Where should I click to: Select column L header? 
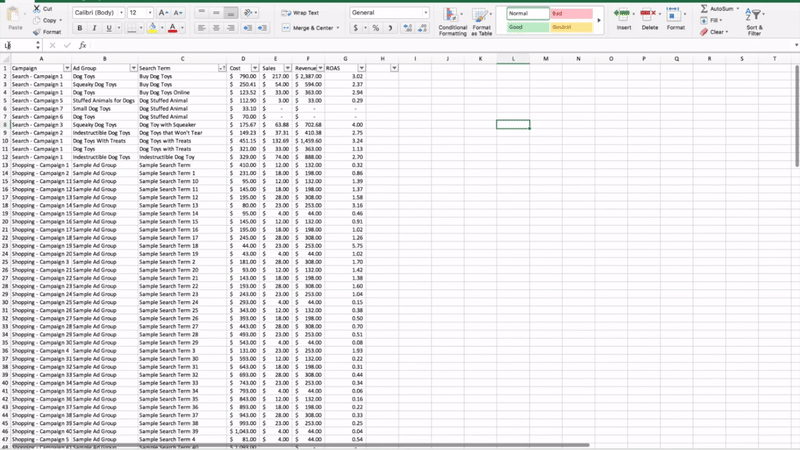click(513, 59)
